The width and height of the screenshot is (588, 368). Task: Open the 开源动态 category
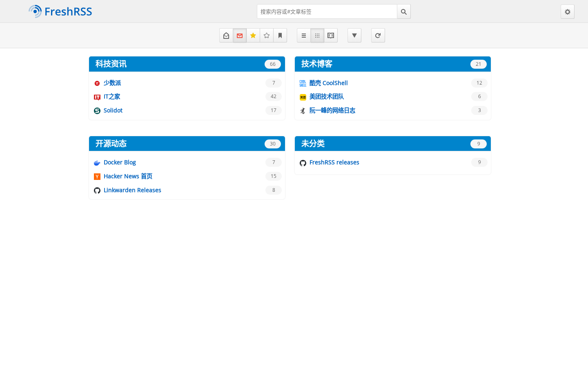[x=111, y=144]
